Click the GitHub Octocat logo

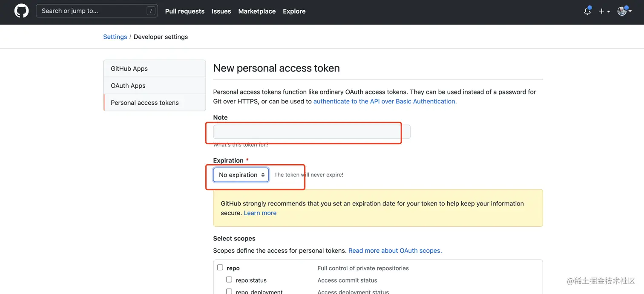click(21, 11)
